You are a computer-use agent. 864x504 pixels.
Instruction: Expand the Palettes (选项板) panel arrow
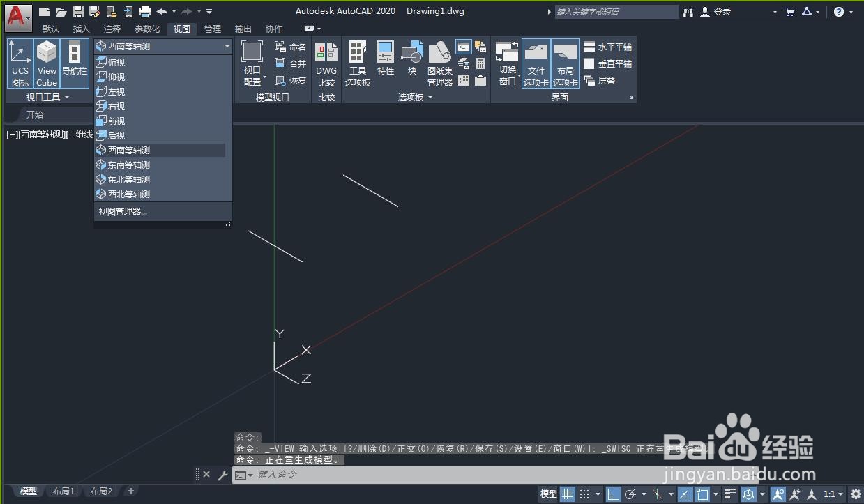(430, 98)
